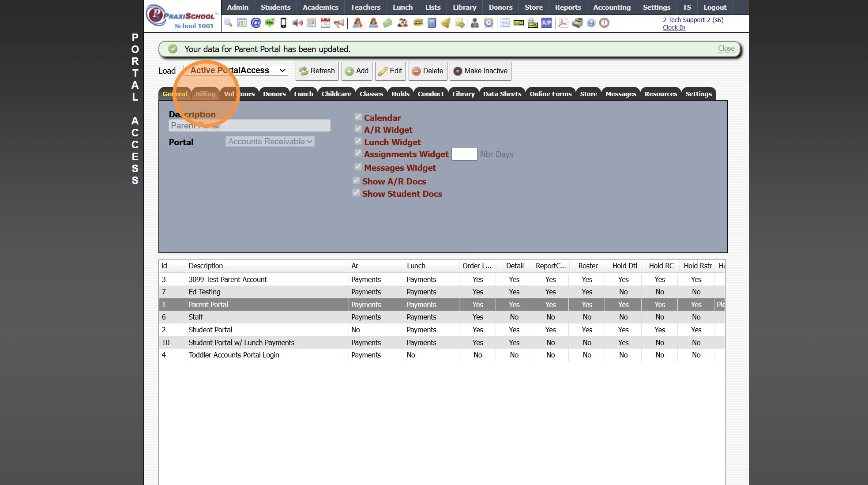Click the PDF document icon
Image resolution: width=868 pixels, height=485 pixels.
pos(563,23)
